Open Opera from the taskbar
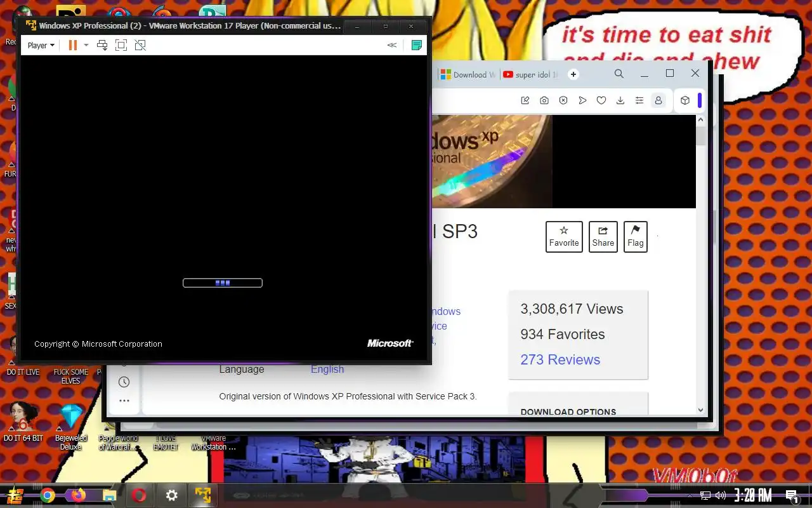Image resolution: width=812 pixels, height=508 pixels. click(x=140, y=495)
